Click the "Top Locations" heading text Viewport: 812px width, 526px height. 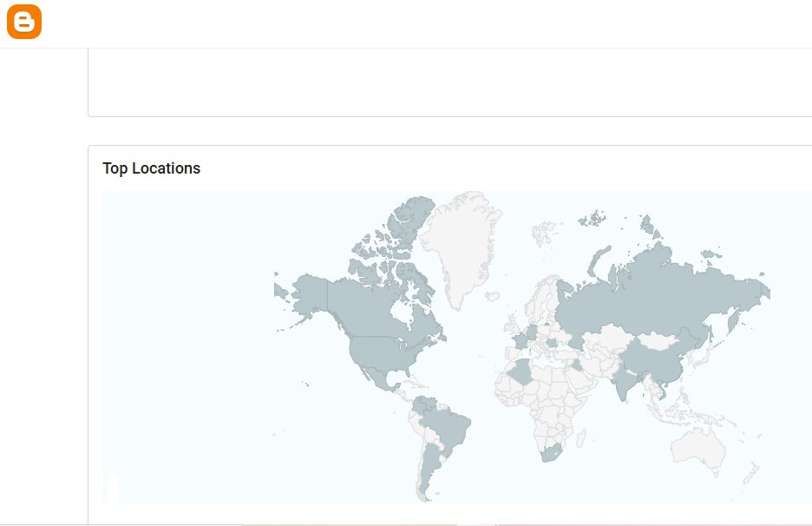(151, 168)
